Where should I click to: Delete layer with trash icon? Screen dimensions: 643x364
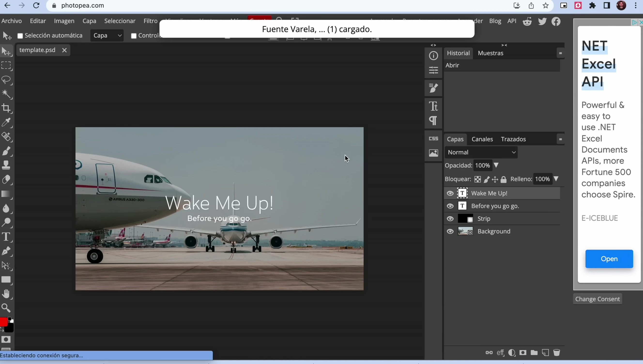(x=556, y=353)
